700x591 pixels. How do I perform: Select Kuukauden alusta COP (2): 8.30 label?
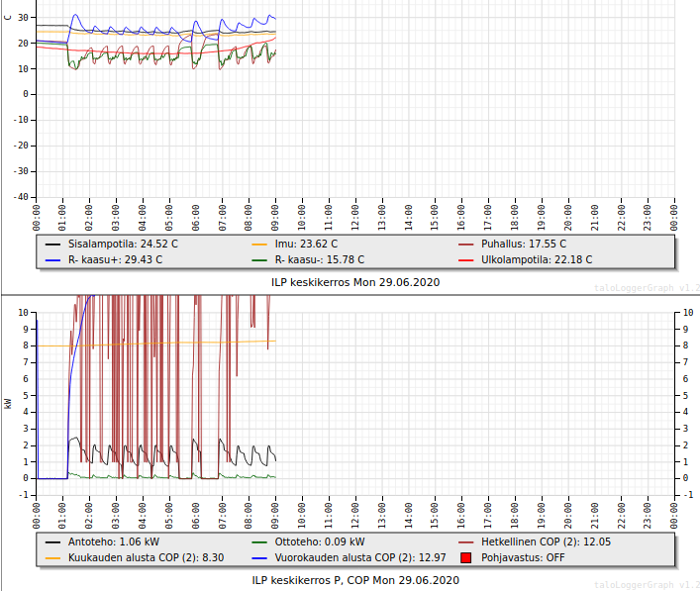click(x=146, y=557)
